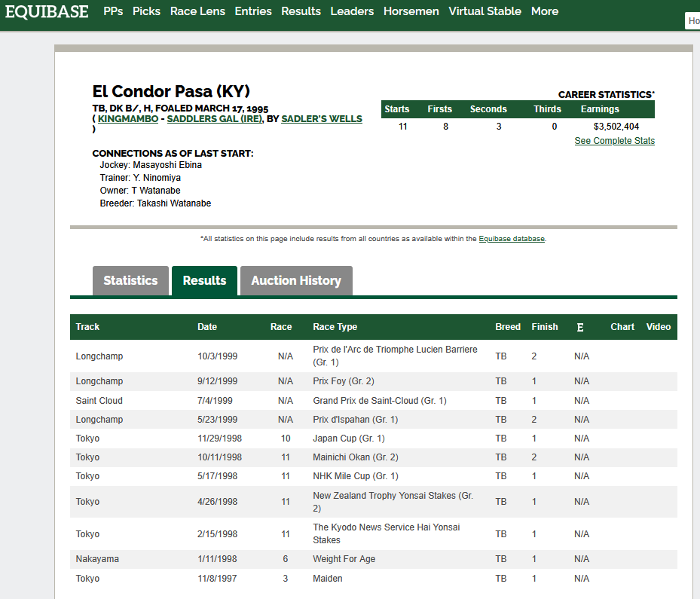The image size is (700, 599).
Task: Click the EQUIBASE logo
Action: coord(47,11)
